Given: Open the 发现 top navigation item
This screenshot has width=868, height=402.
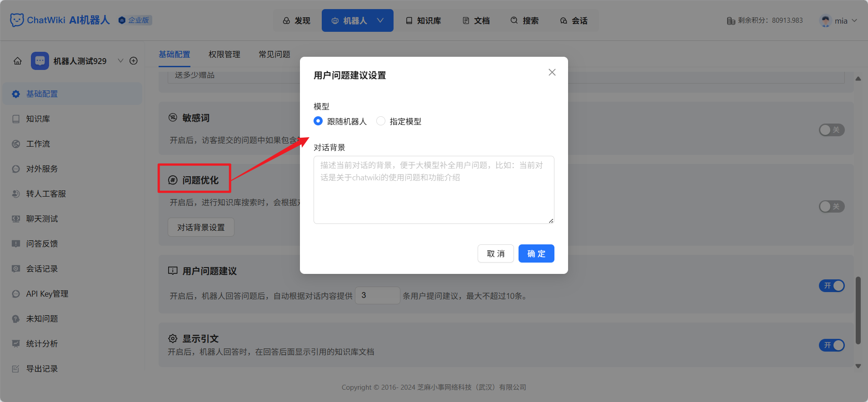Looking at the screenshot, I should click(x=297, y=20).
